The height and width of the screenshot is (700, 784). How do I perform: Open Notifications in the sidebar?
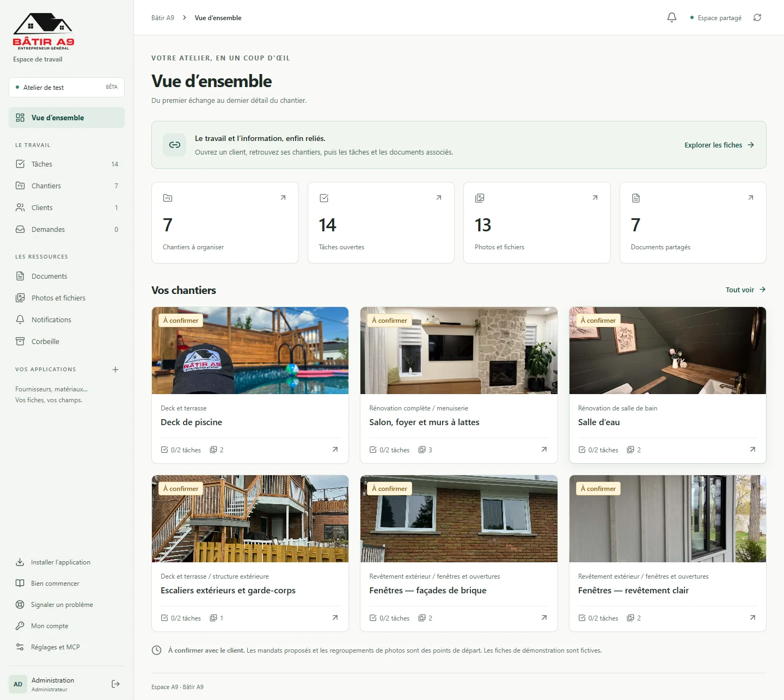66,320
